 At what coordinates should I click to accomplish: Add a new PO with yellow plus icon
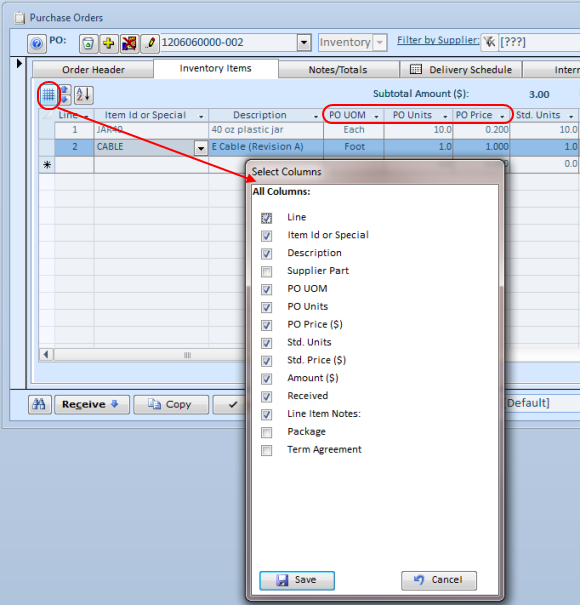109,43
